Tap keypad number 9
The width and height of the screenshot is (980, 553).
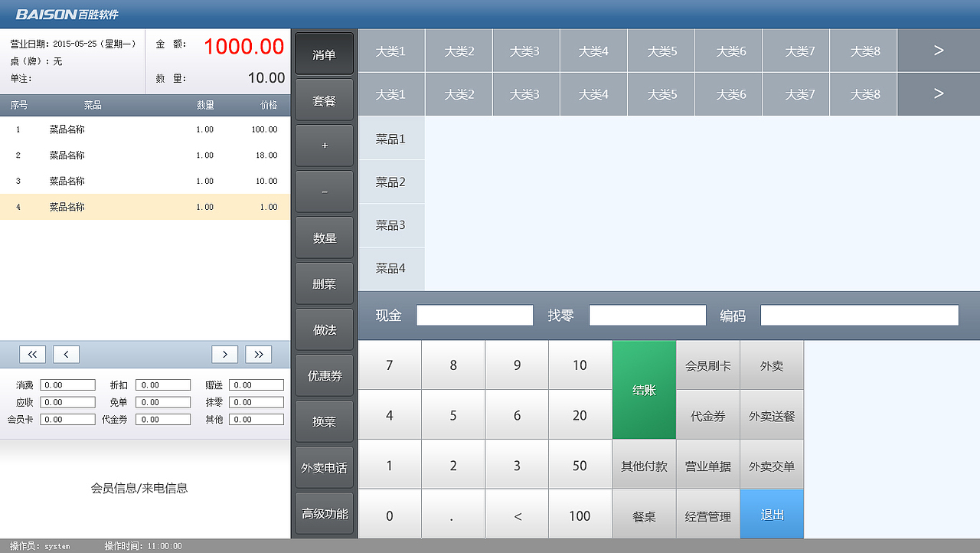pos(517,365)
